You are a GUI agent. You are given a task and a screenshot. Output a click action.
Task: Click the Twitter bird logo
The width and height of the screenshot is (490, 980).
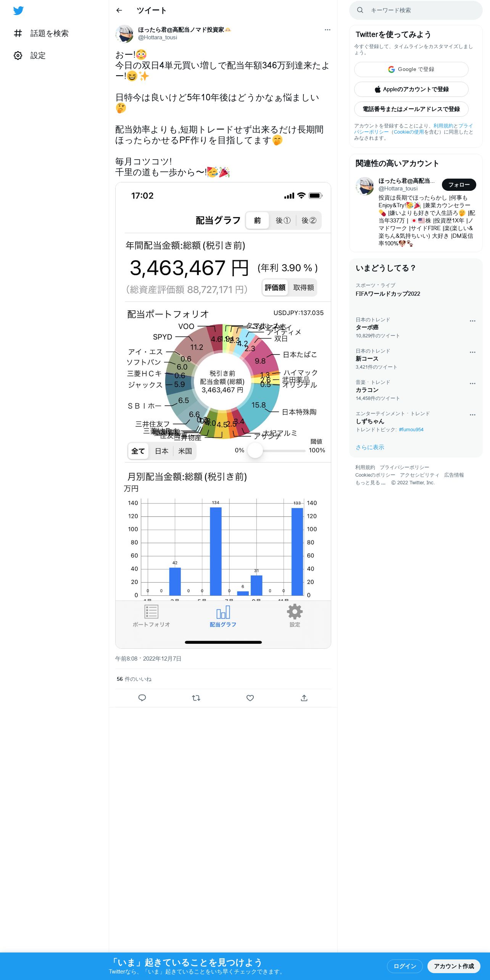18,11
